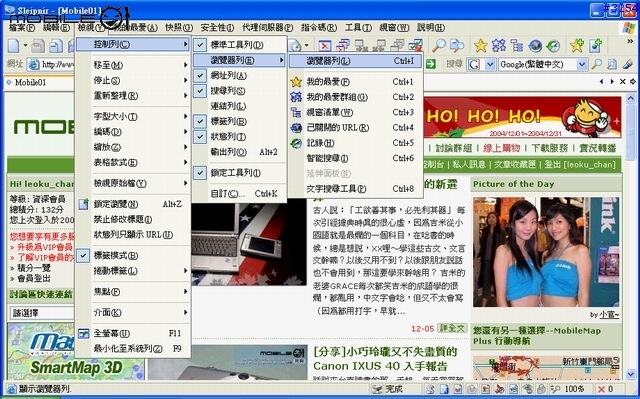Toggle 標籤模式 in the View menu
The image size is (640, 399).
pyautogui.click(x=133, y=256)
